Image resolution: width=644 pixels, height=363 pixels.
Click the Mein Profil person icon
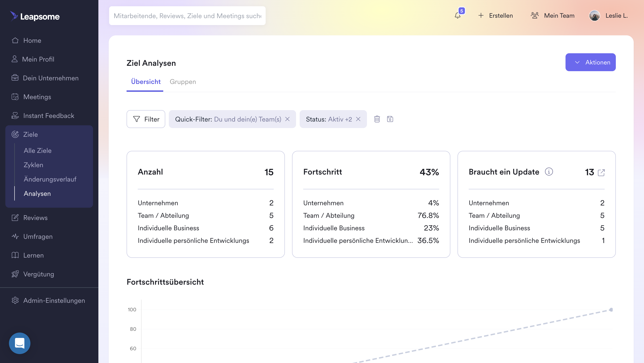15,59
